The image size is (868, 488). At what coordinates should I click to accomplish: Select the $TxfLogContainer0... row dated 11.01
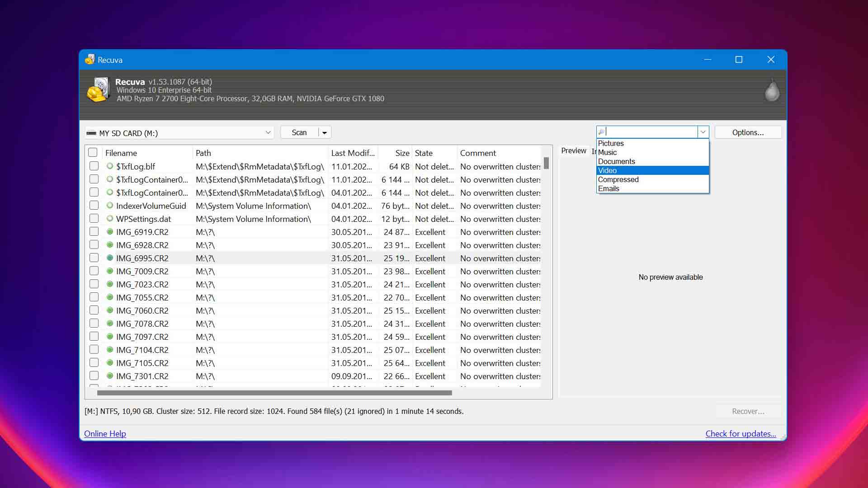click(x=315, y=179)
